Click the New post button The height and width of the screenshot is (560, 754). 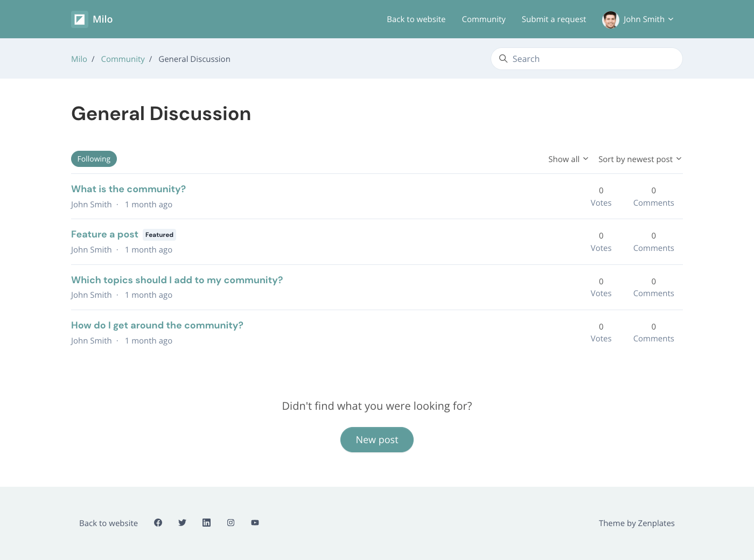coord(376,440)
